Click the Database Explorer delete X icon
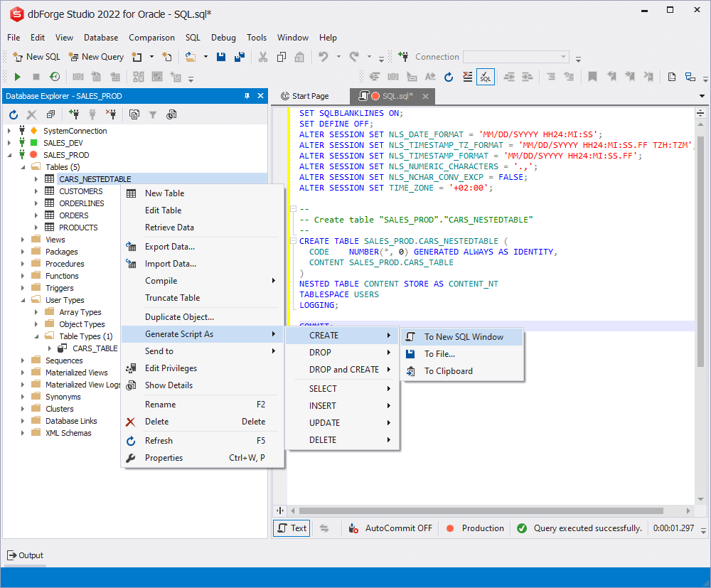This screenshot has width=711, height=588. [32, 114]
